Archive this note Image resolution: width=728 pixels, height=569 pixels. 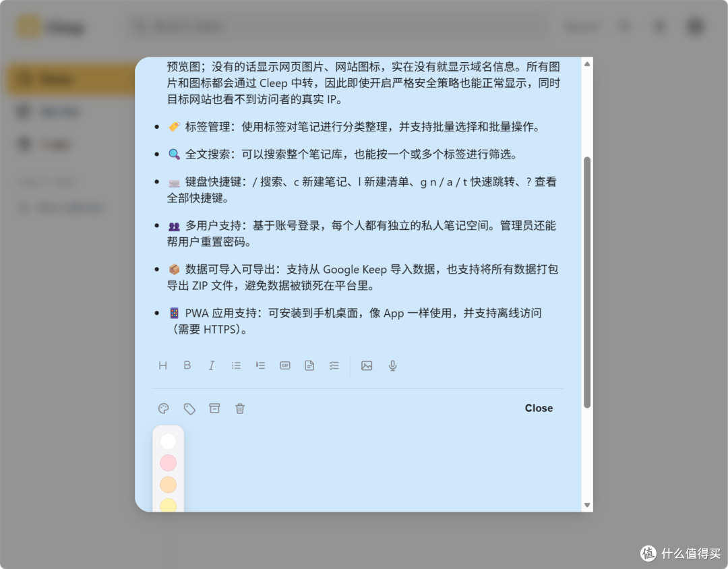(x=214, y=409)
